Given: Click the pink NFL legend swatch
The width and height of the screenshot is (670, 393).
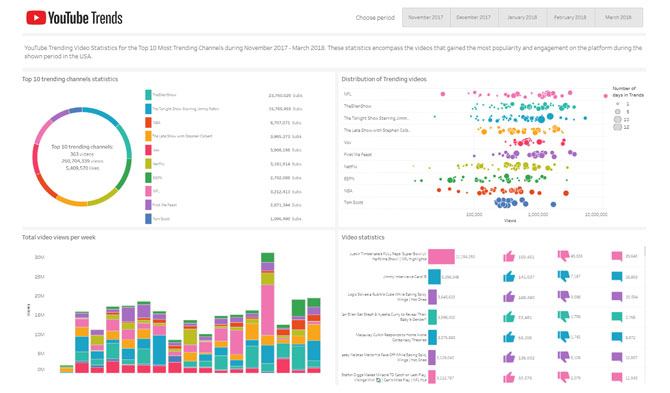Looking at the screenshot, I should (148, 191).
